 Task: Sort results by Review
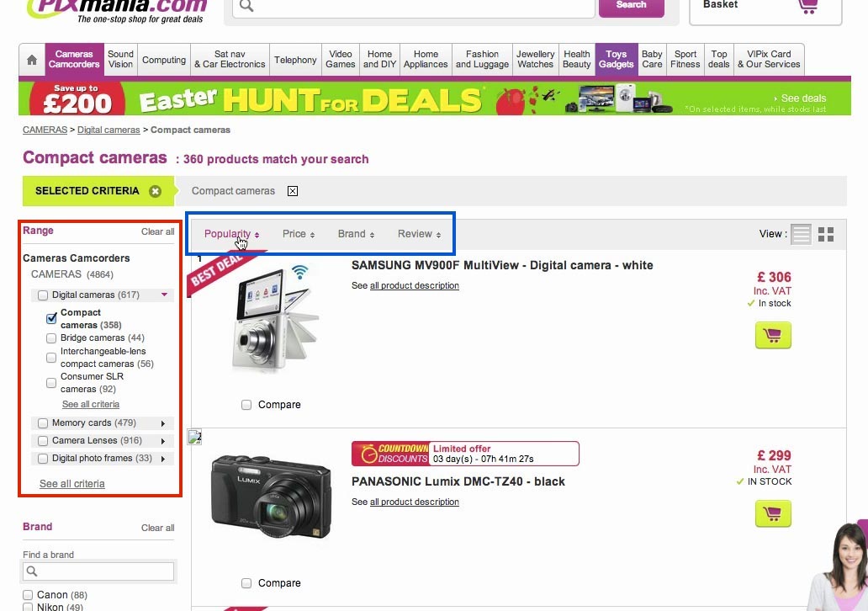419,234
